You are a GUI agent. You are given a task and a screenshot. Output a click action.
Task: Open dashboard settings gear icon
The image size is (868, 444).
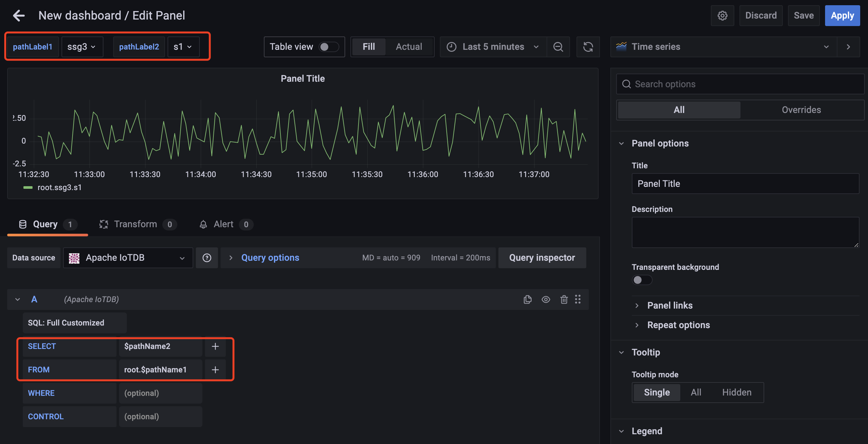click(722, 16)
